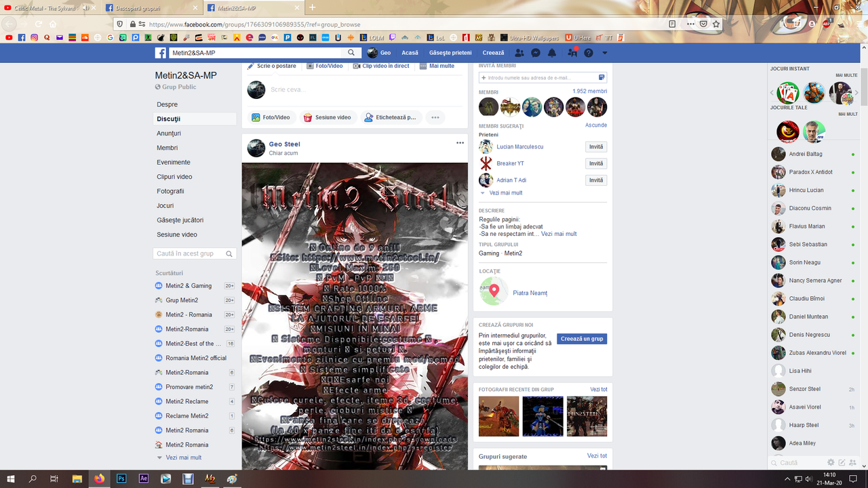Open After Effects from the taskbar
This screenshot has width=868, height=488.
click(x=144, y=479)
